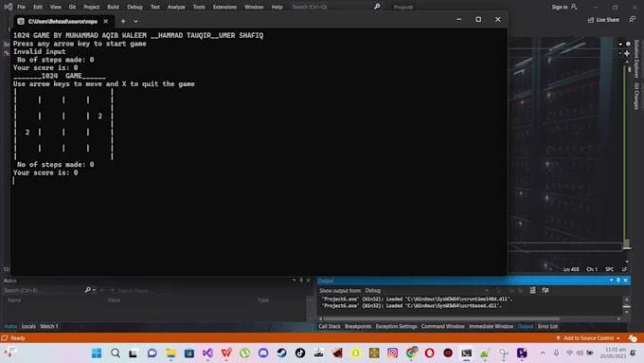Open Instagram from the taskbar
Image resolution: width=644 pixels, height=363 pixels.
pyautogui.click(x=393, y=354)
